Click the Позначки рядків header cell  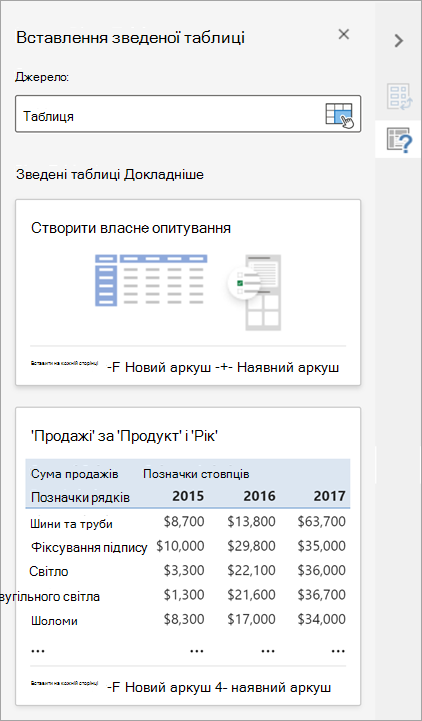[x=80, y=497]
